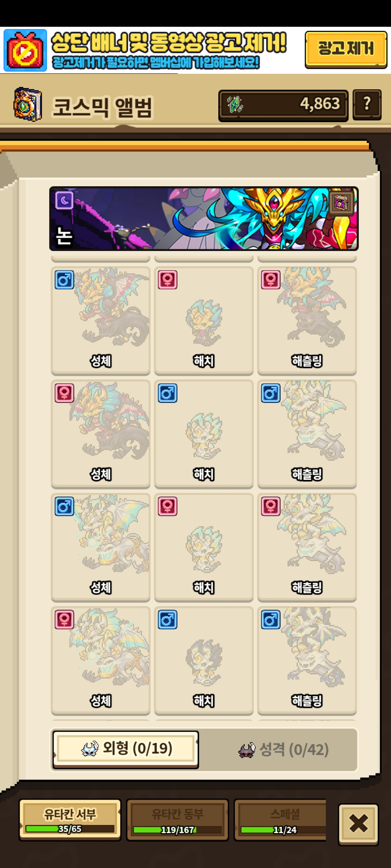Tap the ad removal TV icon

click(x=25, y=50)
